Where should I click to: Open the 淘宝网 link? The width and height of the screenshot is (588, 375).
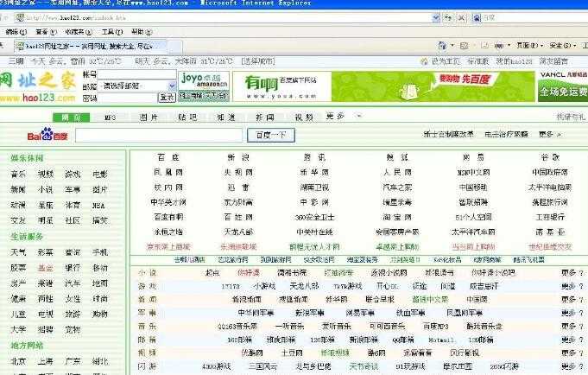tap(397, 217)
